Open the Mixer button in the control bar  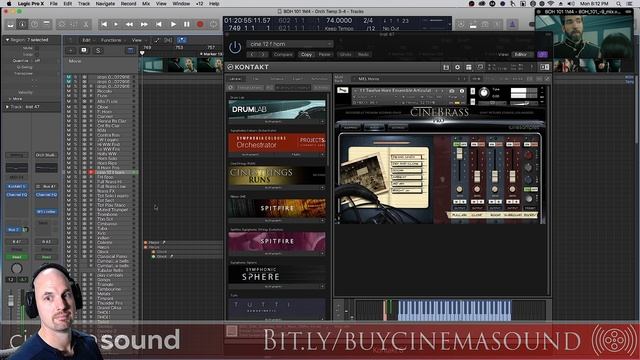(x=74, y=24)
